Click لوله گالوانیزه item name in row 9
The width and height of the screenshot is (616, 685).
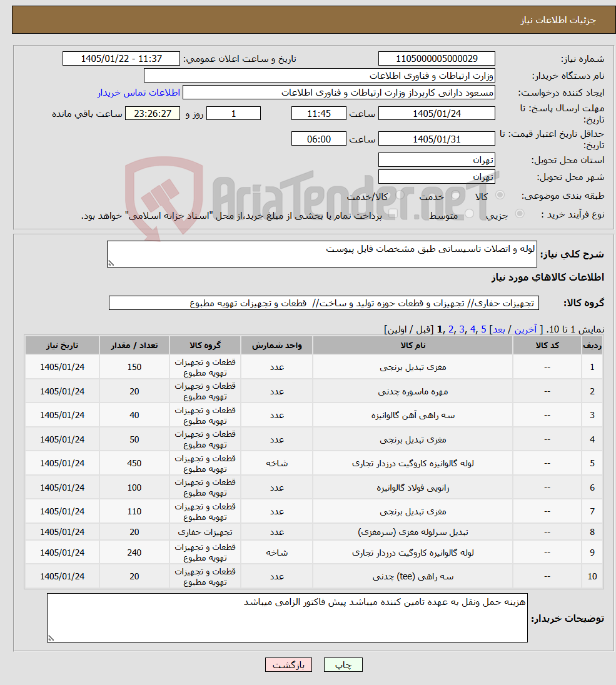(x=413, y=552)
